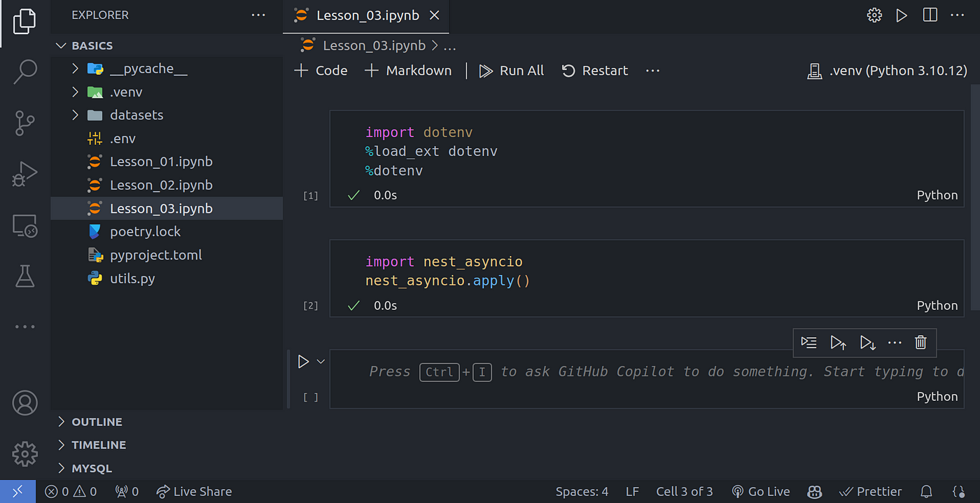Run All notebook cells
The image size is (980, 503).
pyautogui.click(x=512, y=71)
